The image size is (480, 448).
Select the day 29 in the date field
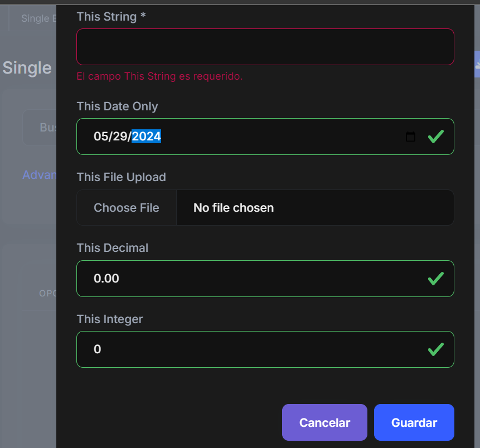click(121, 137)
